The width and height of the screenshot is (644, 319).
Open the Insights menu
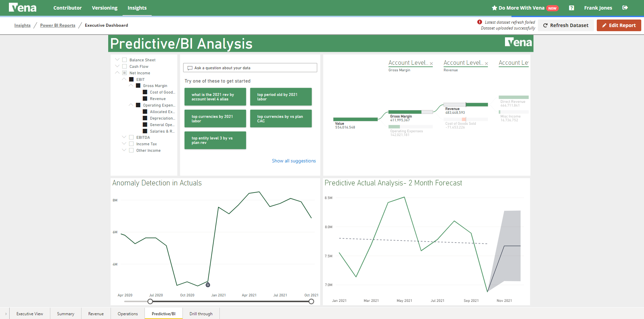pos(137,8)
